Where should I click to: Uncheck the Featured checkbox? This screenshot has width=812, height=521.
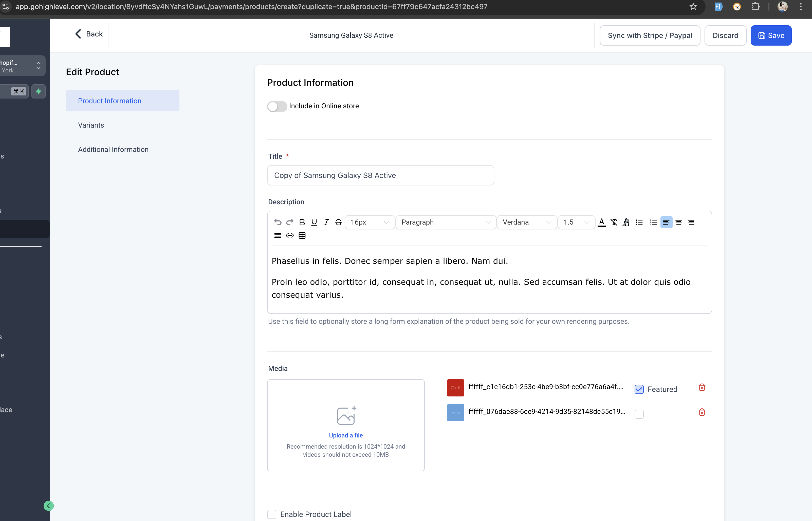click(x=639, y=389)
